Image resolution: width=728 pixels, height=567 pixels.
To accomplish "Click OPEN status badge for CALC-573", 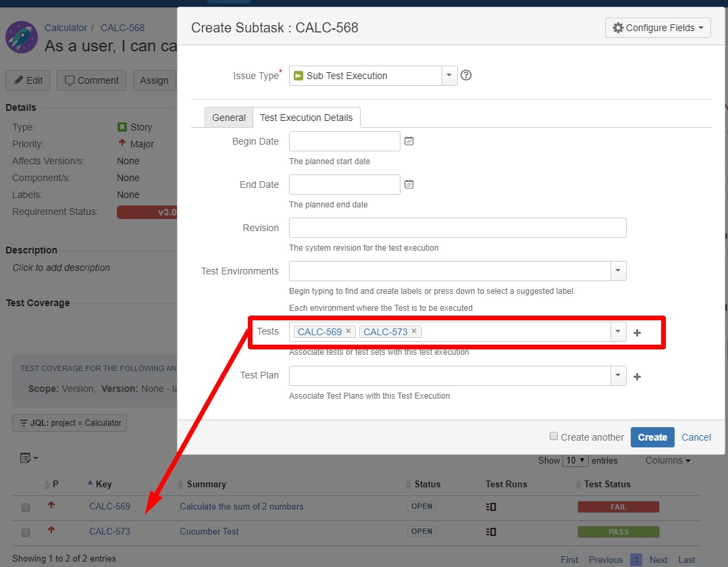I will coord(421,532).
